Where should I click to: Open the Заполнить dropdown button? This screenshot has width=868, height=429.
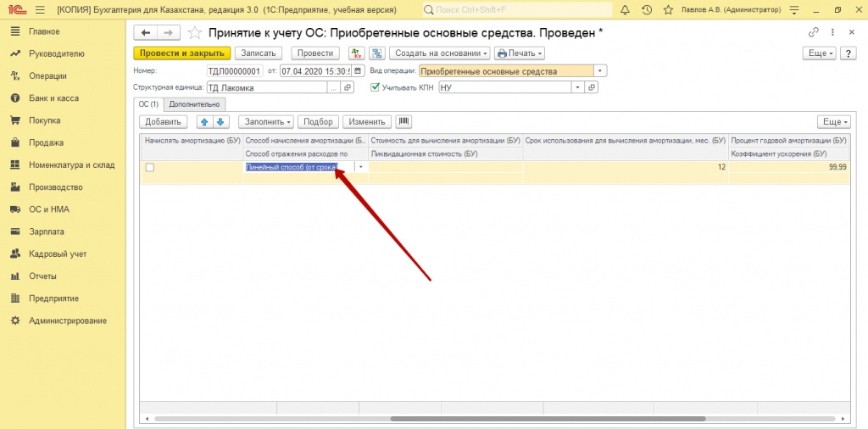[x=265, y=122]
